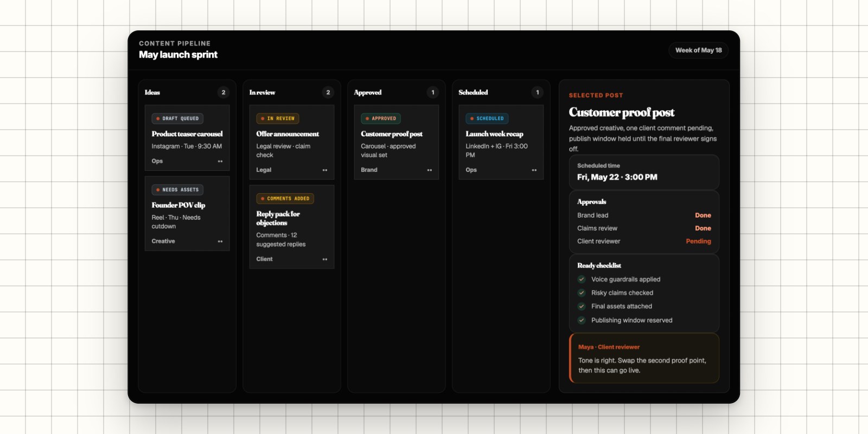The image size is (868, 434).
Task: Click the Creative owner tag on Founder POV clip
Action: coord(163,241)
